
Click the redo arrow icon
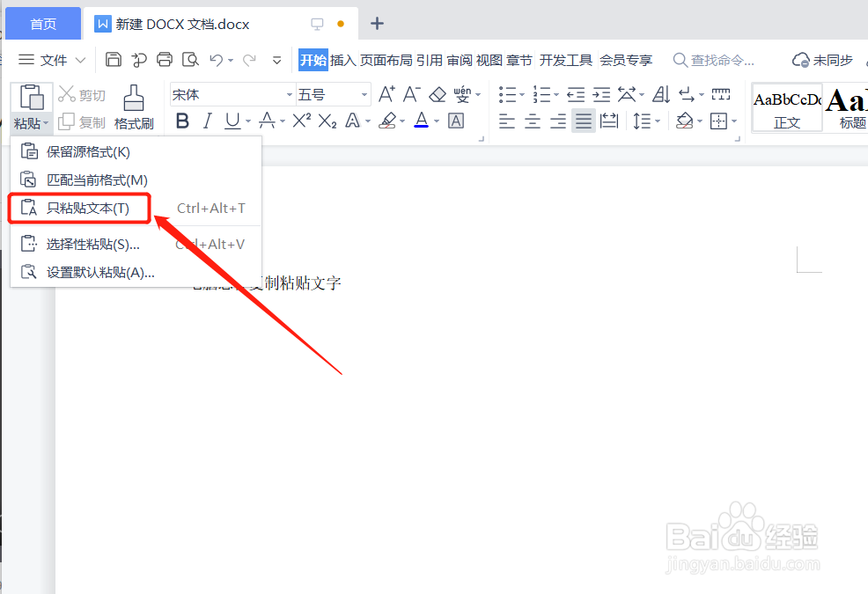[x=250, y=60]
